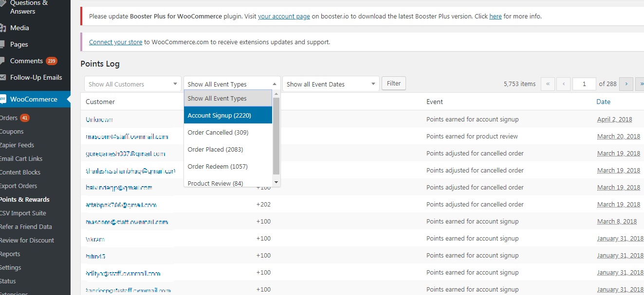Open Export Orders submenu item
Image resolution: width=644 pixels, height=295 pixels.
click(x=18, y=186)
